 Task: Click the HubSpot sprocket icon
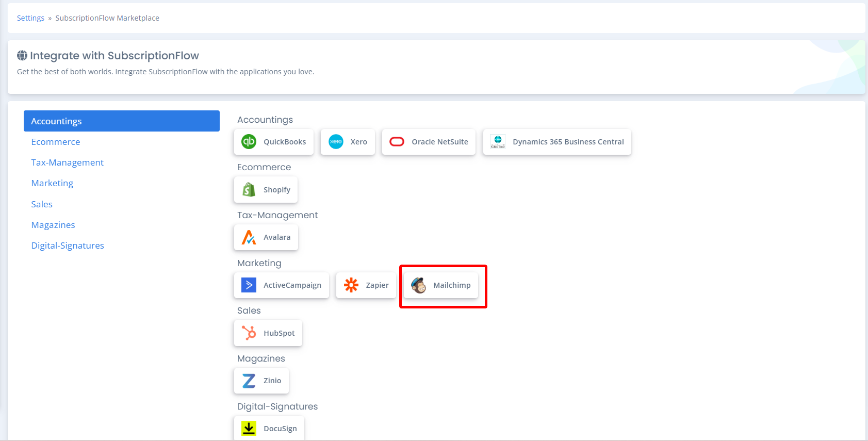point(249,333)
